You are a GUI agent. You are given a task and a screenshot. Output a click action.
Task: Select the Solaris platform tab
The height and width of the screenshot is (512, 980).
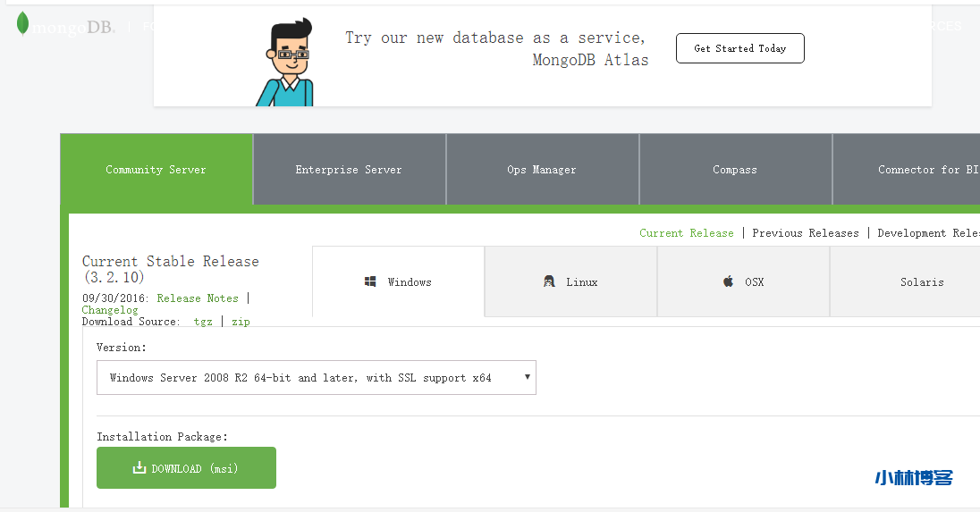905,281
